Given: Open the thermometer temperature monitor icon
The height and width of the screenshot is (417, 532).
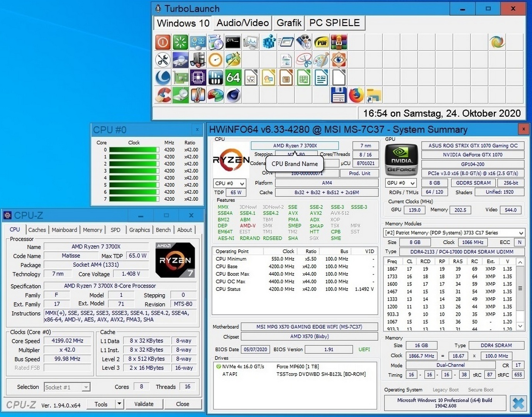Looking at the screenshot, I should pos(198,95).
